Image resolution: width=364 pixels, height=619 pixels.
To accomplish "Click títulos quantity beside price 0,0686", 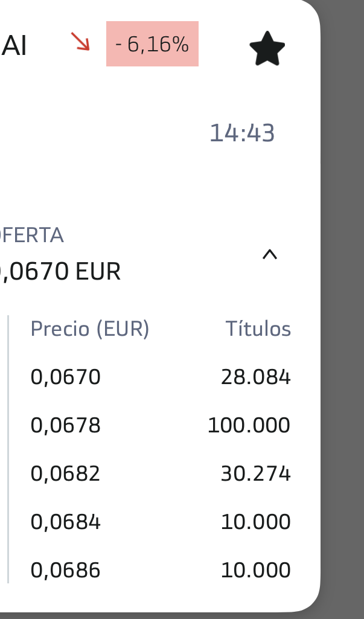I will tap(256, 571).
